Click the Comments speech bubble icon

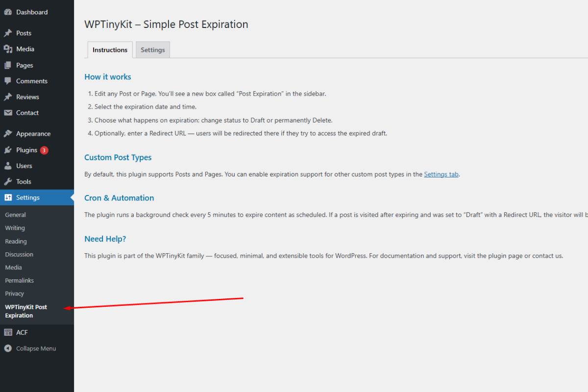pos(8,81)
